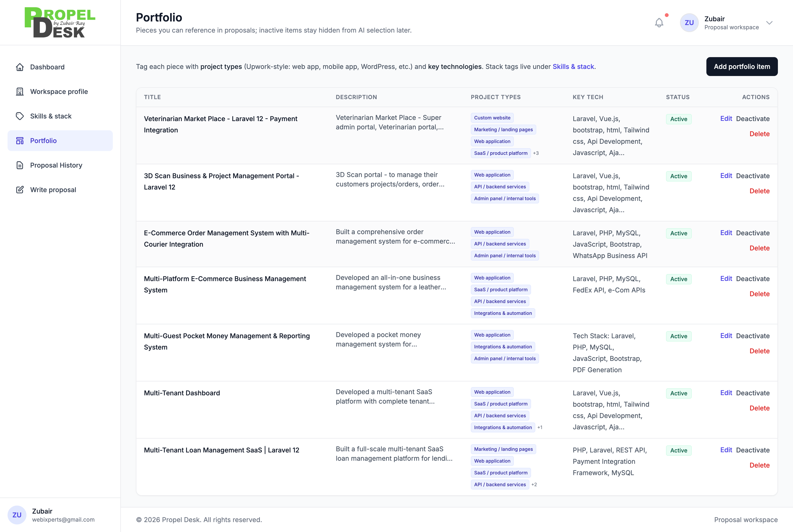Deactivate the Multi-Tenant Dashboard item
793x532 pixels.
[x=753, y=393]
